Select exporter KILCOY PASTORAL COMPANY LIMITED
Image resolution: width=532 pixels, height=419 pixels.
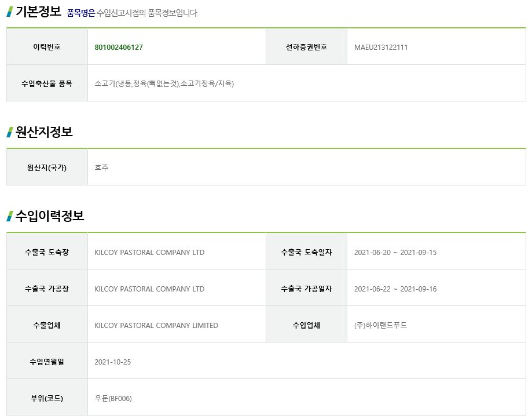point(156,325)
